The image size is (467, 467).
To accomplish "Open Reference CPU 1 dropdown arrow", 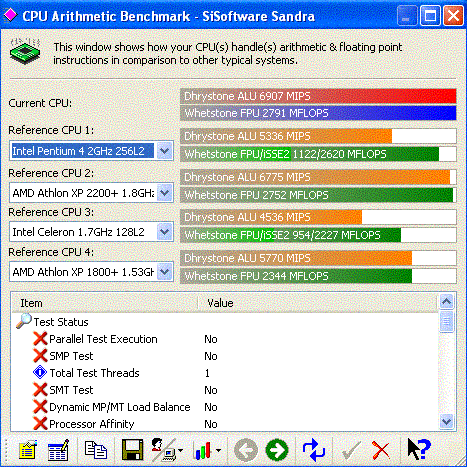I will click(165, 151).
